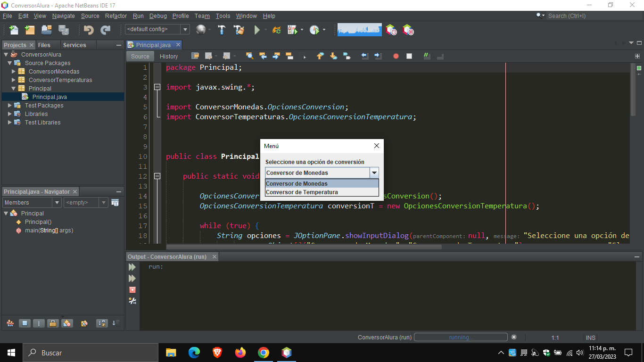
Task: Click the Clean and Build icon
Action: click(x=239, y=30)
